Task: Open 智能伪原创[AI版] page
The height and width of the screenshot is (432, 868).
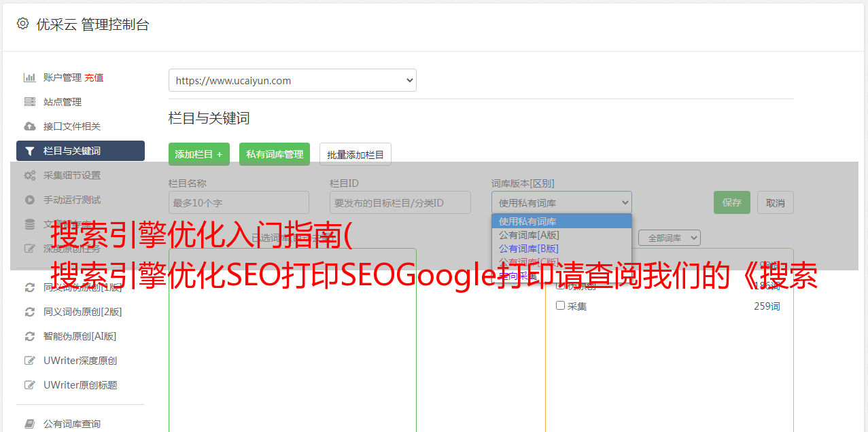Action: pyautogui.click(x=80, y=336)
